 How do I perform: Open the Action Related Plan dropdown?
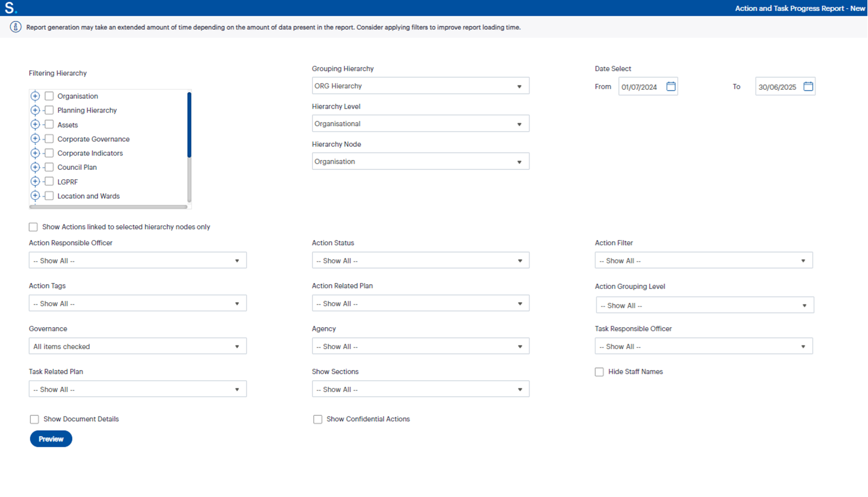click(420, 303)
